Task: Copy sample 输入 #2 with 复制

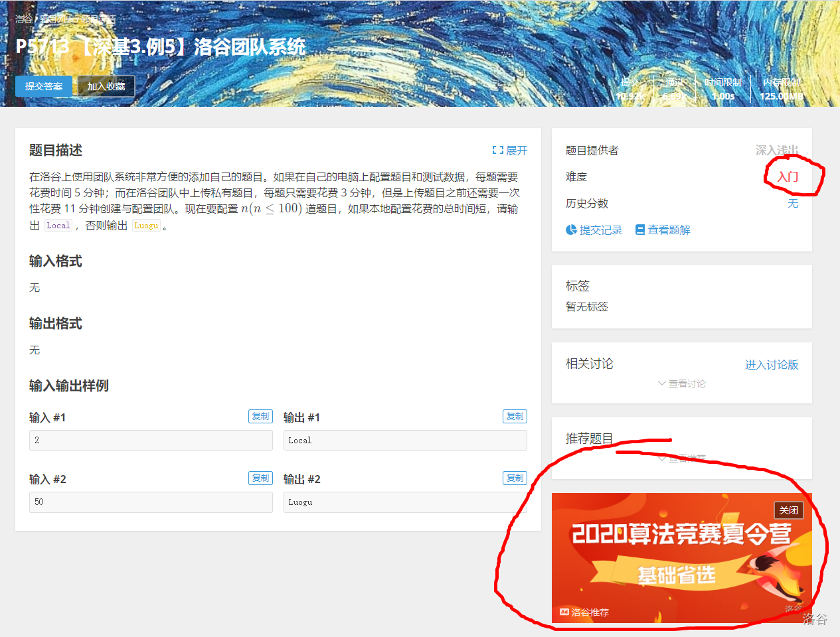Action: (260, 478)
